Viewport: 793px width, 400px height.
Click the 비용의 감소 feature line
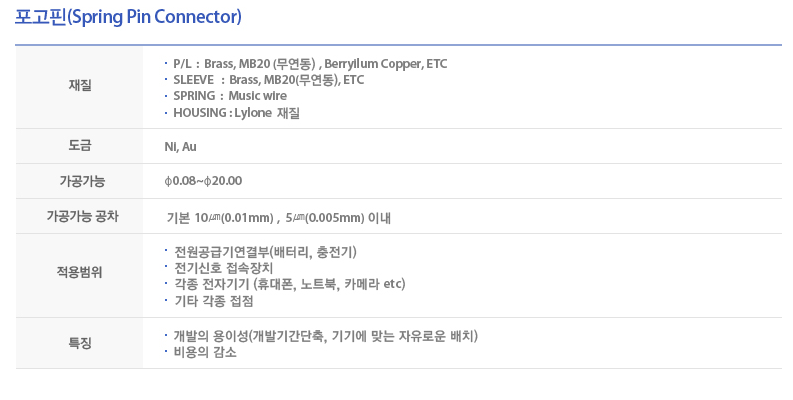coord(204,352)
